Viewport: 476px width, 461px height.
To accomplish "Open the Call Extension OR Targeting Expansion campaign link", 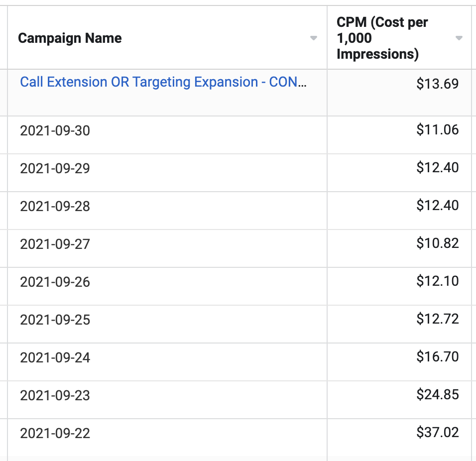I will [x=163, y=82].
